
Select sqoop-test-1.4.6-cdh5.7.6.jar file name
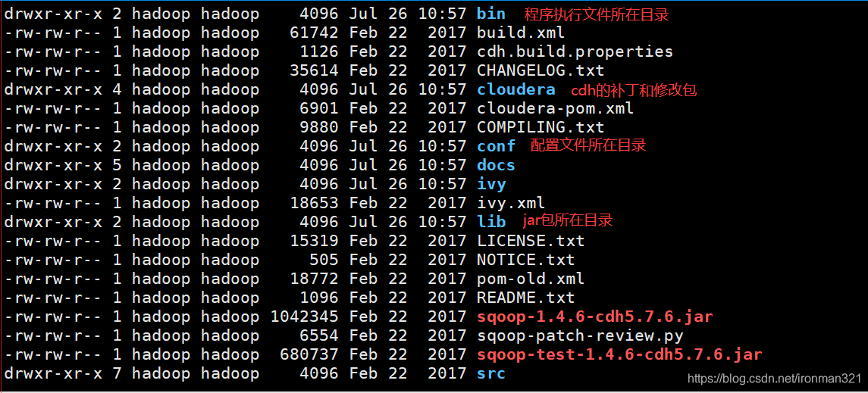619,354
